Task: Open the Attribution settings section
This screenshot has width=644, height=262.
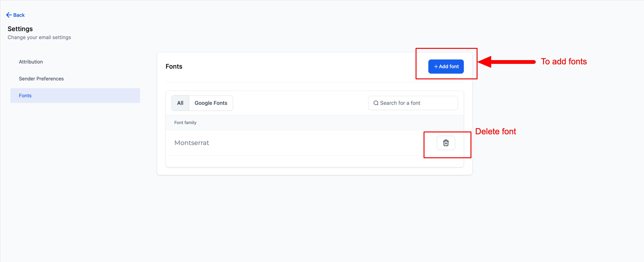Action: 31,62
